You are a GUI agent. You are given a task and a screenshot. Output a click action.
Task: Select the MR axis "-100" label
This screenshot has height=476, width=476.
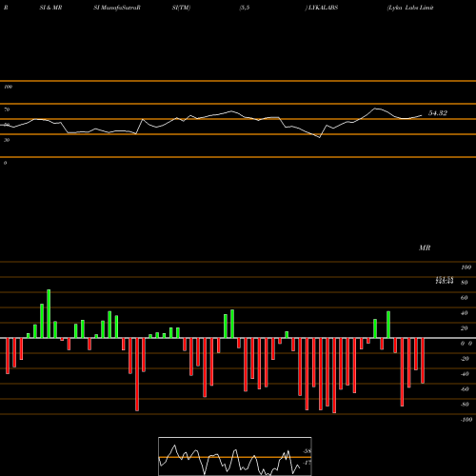click(x=466, y=420)
